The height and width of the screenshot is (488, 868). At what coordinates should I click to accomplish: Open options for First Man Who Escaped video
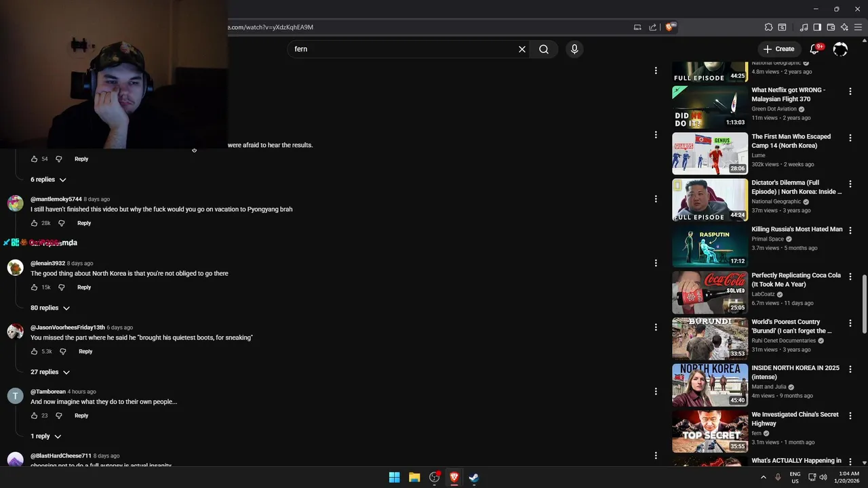850,138
